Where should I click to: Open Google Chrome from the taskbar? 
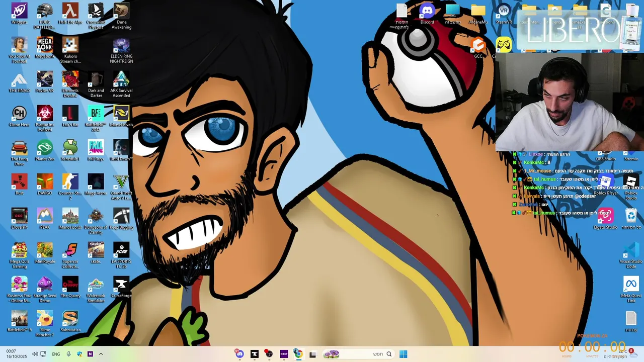tap(298, 354)
